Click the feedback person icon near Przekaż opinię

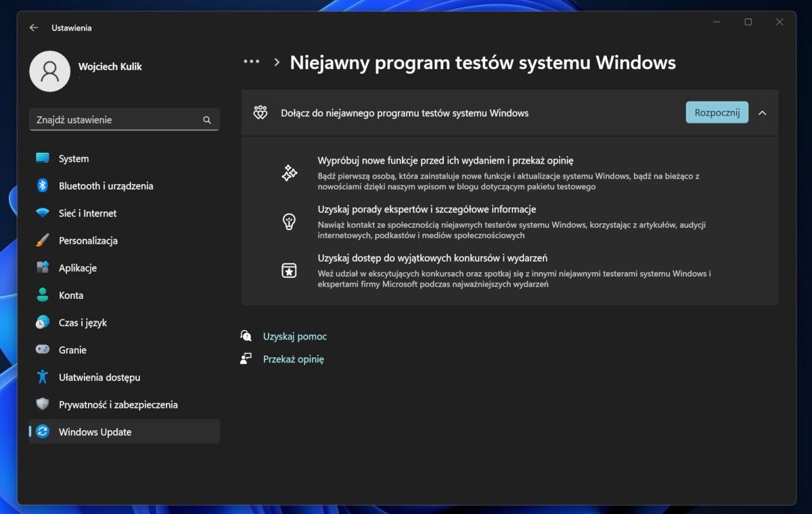click(246, 359)
